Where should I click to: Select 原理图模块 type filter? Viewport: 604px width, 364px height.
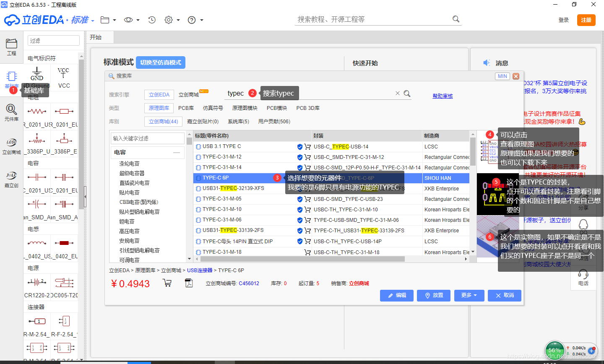pos(245,108)
